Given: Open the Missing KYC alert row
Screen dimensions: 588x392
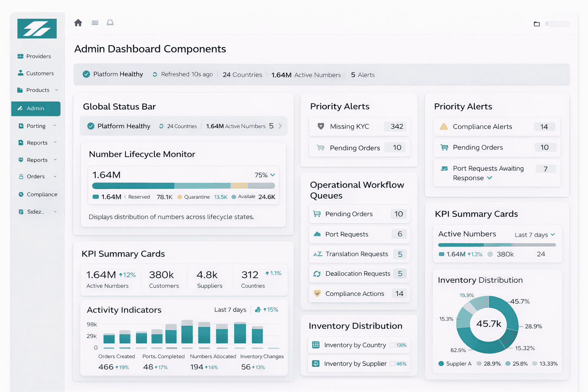Looking at the screenshot, I should point(359,127).
